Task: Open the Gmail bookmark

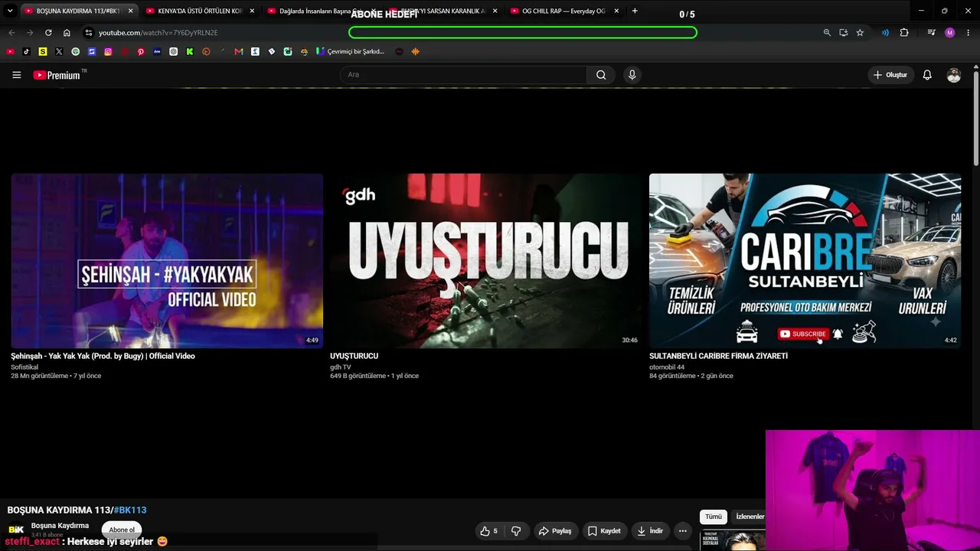Action: pyautogui.click(x=239, y=51)
